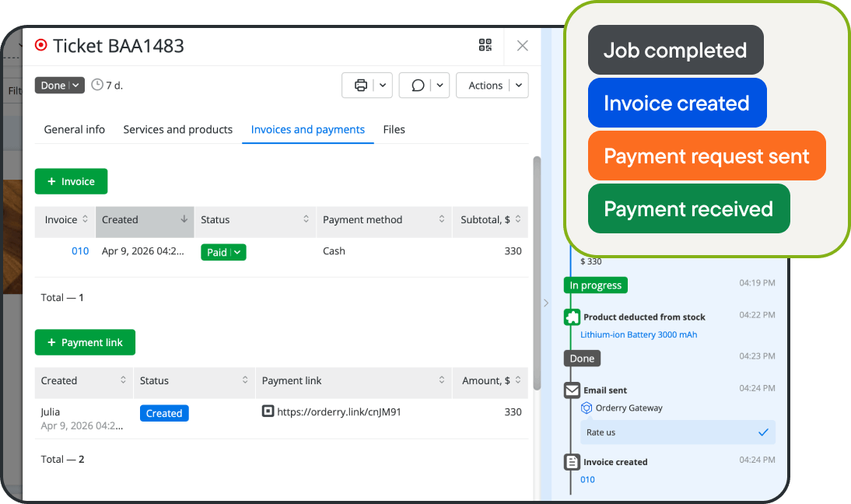Expand the print options arrow
This screenshot has width=851, height=504.
click(383, 86)
